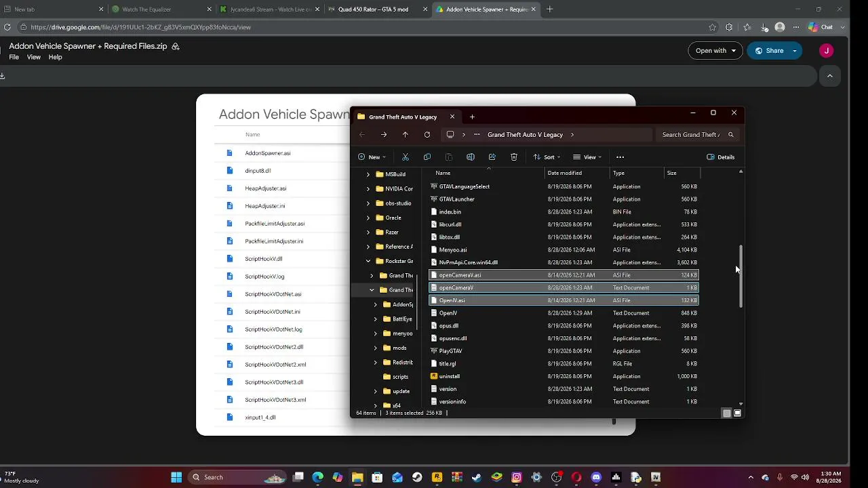Switch to large thumbnails view in Explorer status bar
The image size is (868, 488).
click(738, 413)
